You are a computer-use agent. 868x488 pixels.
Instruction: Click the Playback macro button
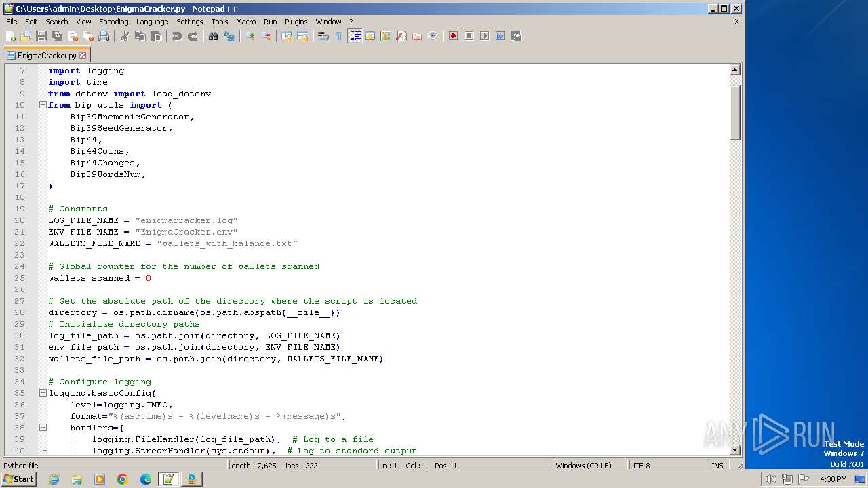coord(484,36)
